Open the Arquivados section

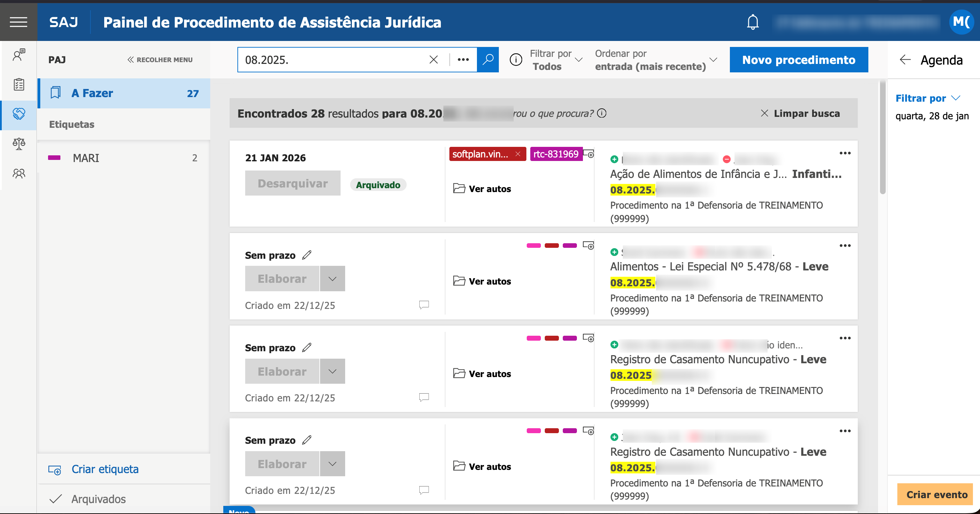98,499
